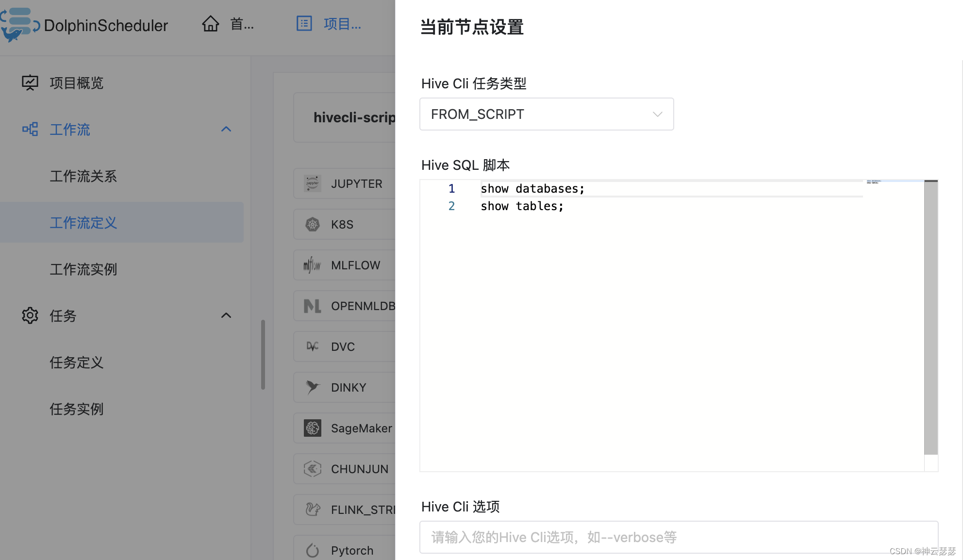The image size is (963, 560).
Task: Click the MLFLOW label in the task list
Action: pos(356,265)
